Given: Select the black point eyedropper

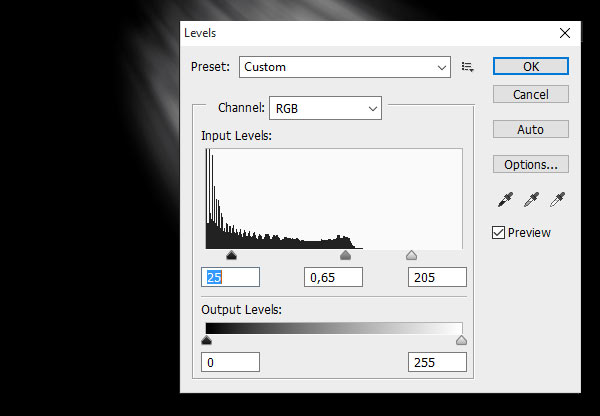Looking at the screenshot, I should 505,199.
